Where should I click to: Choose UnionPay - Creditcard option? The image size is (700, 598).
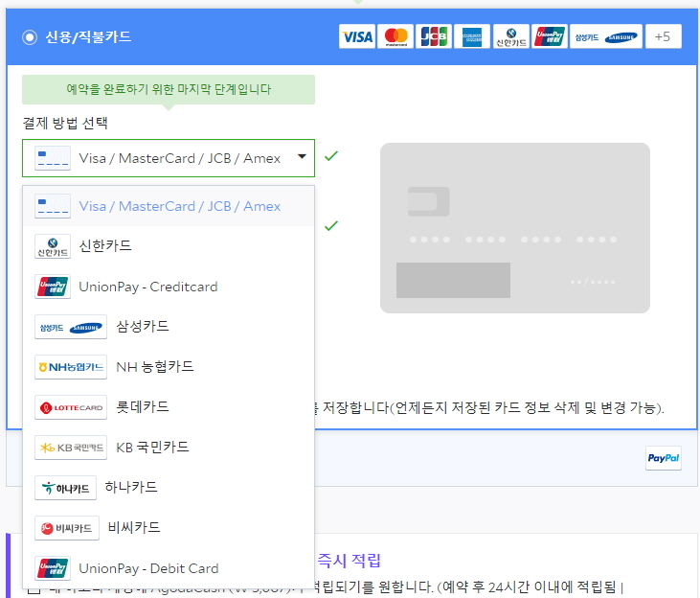coord(169,287)
